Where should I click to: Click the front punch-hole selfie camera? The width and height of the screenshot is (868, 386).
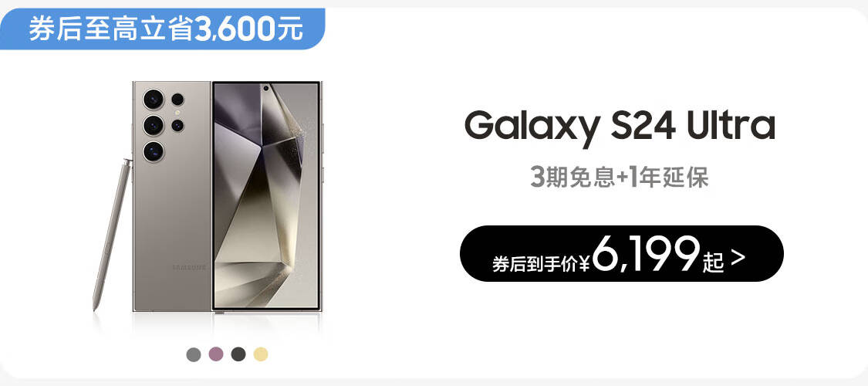point(266,88)
